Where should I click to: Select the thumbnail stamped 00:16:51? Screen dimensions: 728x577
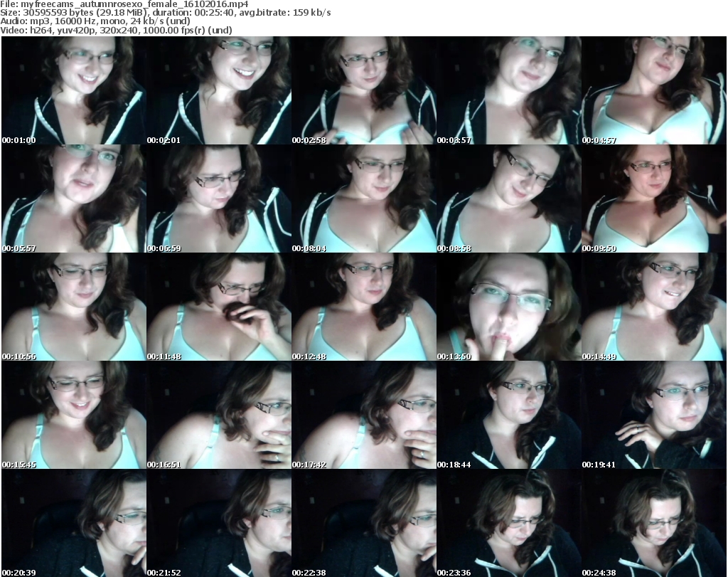tap(219, 415)
